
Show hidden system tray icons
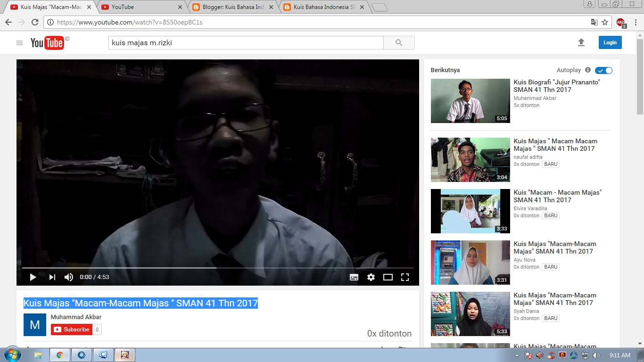[x=517, y=355]
